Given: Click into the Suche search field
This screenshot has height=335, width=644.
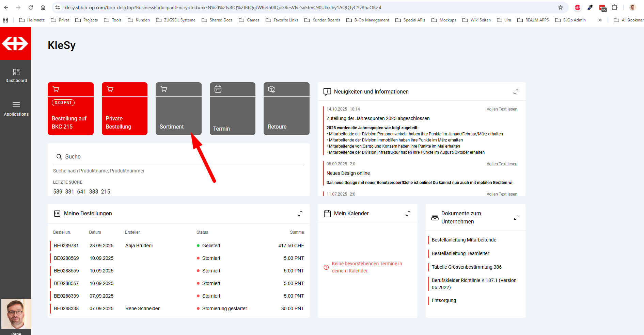Looking at the screenshot, I should pyautogui.click(x=184, y=157).
